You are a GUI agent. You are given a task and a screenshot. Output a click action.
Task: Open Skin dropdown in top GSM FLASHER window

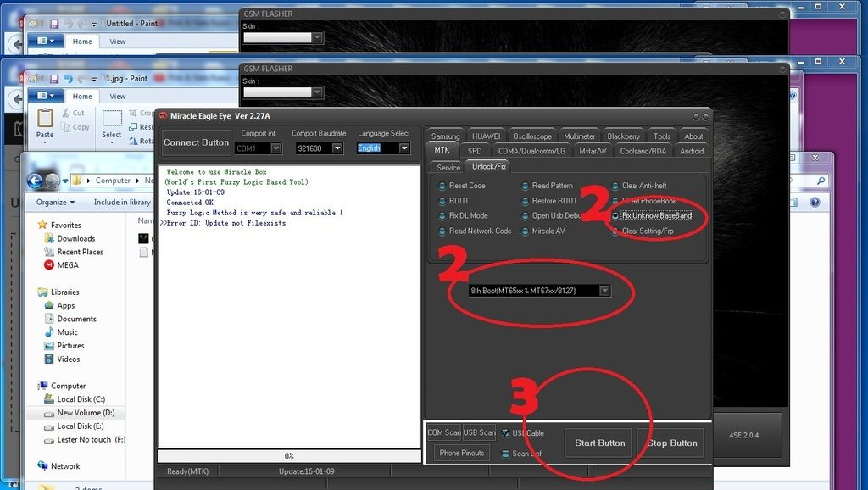click(317, 37)
